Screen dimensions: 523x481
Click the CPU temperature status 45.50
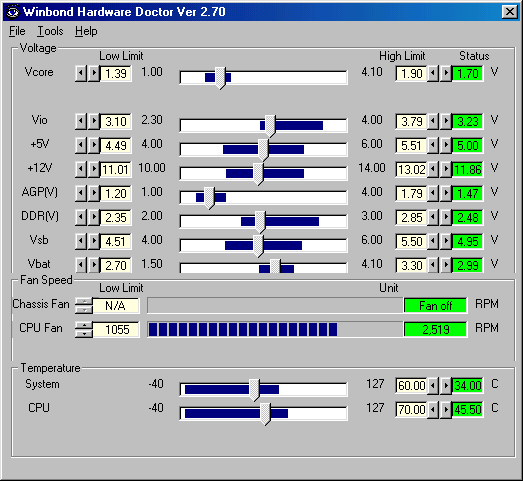(x=468, y=410)
